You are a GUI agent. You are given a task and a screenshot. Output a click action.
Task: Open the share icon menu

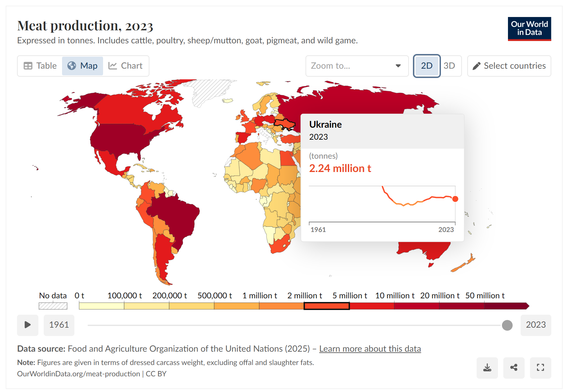coord(514,368)
